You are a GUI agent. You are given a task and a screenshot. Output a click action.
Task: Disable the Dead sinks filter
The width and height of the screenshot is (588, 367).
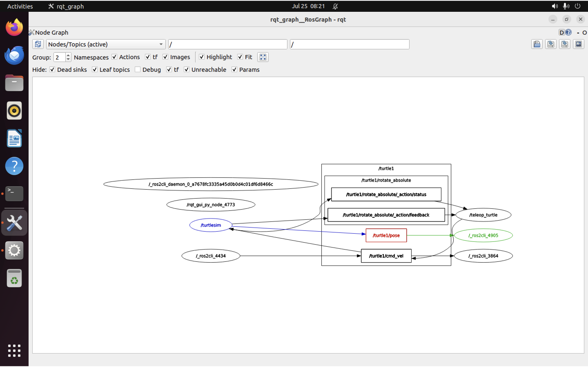pos(52,69)
